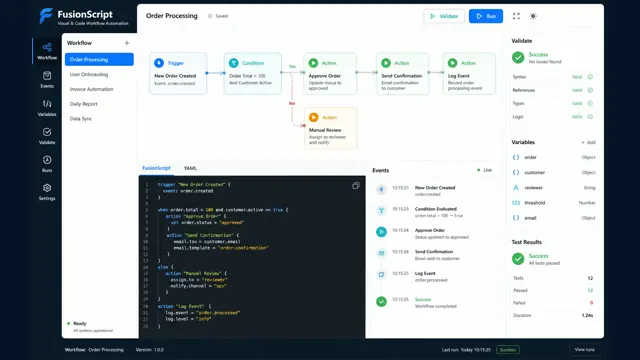Click the customer variable row
This screenshot has width=640, height=360.
pyautogui.click(x=553, y=173)
